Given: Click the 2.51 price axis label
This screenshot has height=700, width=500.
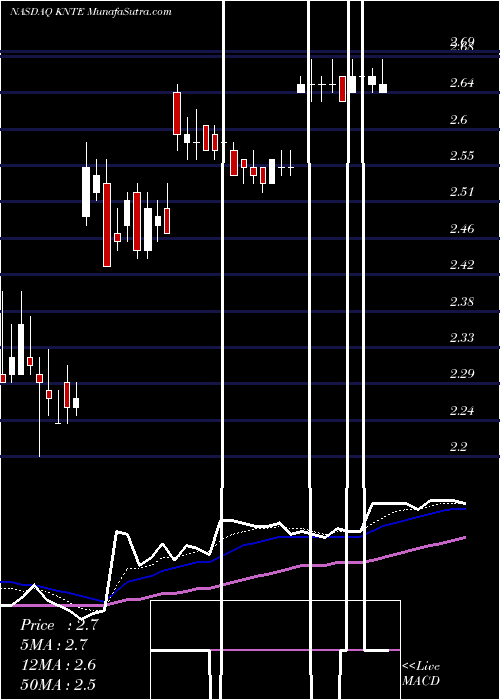Looking at the screenshot, I should tap(462, 192).
